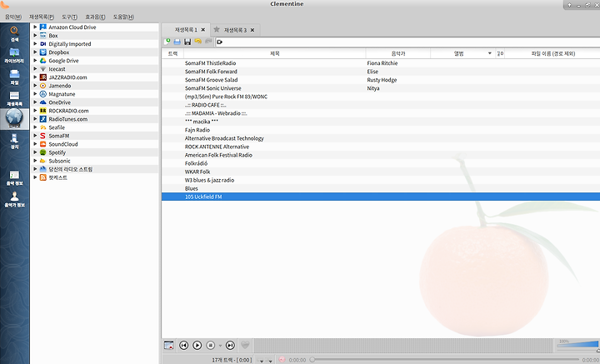Select the SomaFM Groove Salad row
The height and width of the screenshot is (364, 600).
coord(381,80)
